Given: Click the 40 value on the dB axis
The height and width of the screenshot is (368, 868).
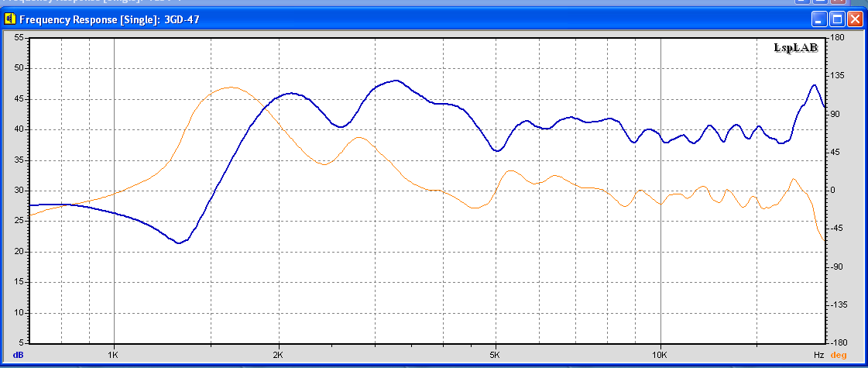Looking at the screenshot, I should pyautogui.click(x=19, y=129).
